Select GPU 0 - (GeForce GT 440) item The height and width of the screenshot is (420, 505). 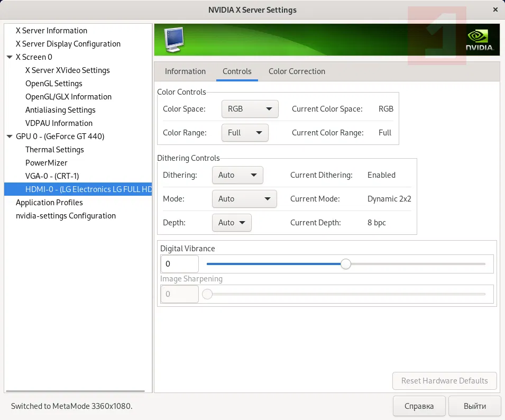60,136
